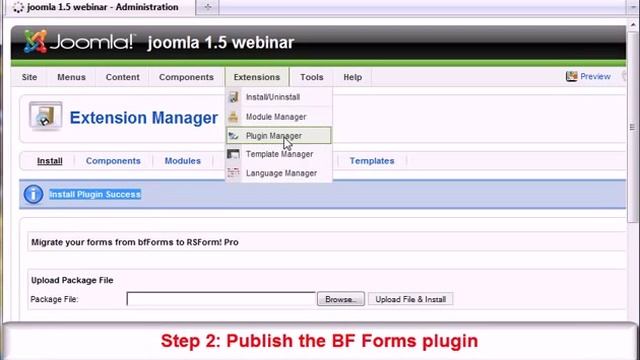640x360 pixels.
Task: Click the Install/Uninstall menu icon
Action: (234, 97)
